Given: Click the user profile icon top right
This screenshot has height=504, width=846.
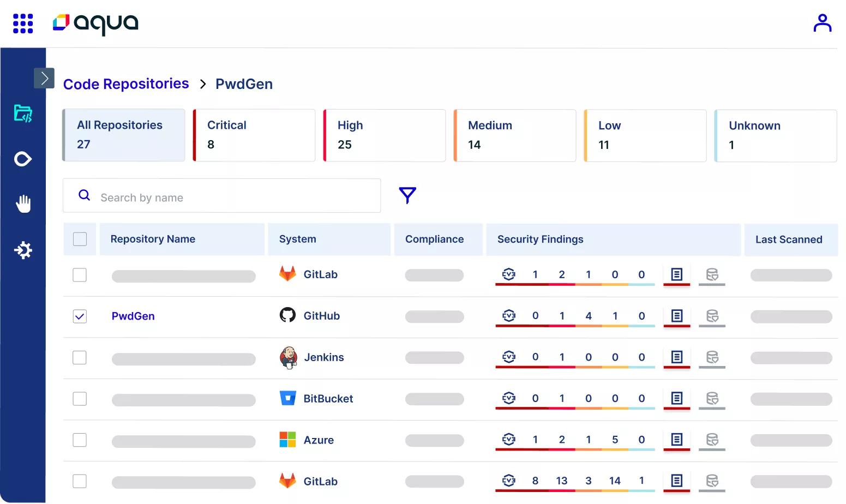Looking at the screenshot, I should pos(823,22).
